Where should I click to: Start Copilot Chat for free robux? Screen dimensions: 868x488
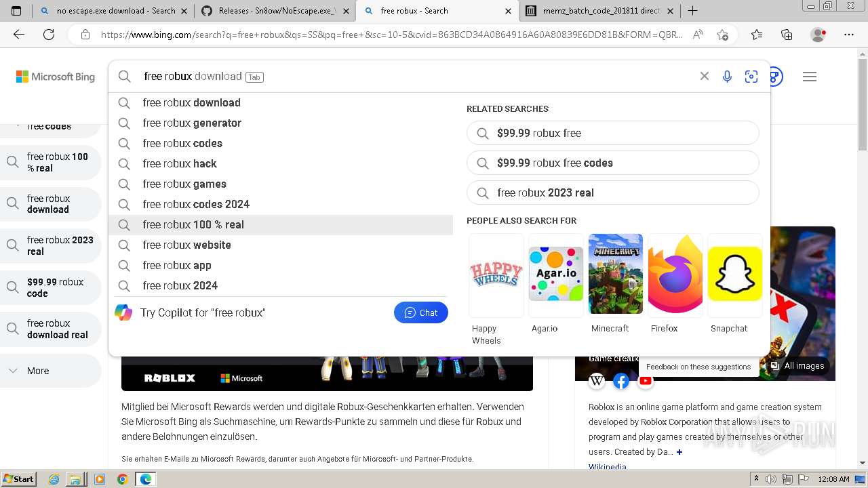(x=420, y=312)
